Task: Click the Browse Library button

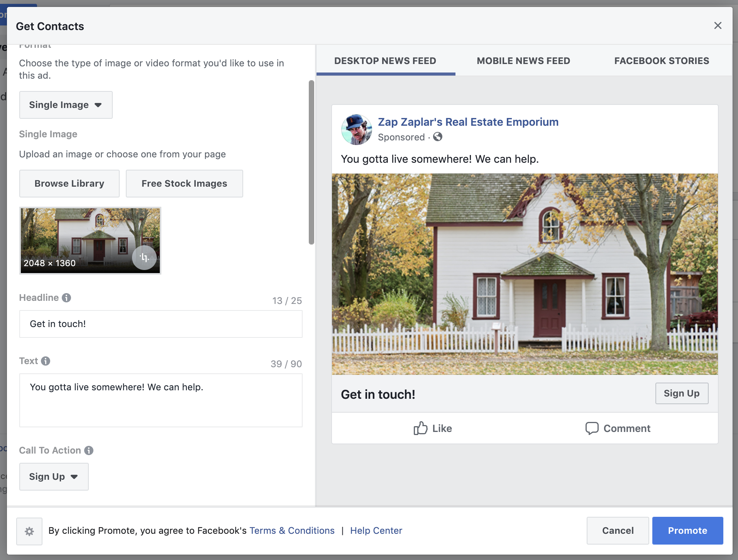Action: pyautogui.click(x=69, y=184)
